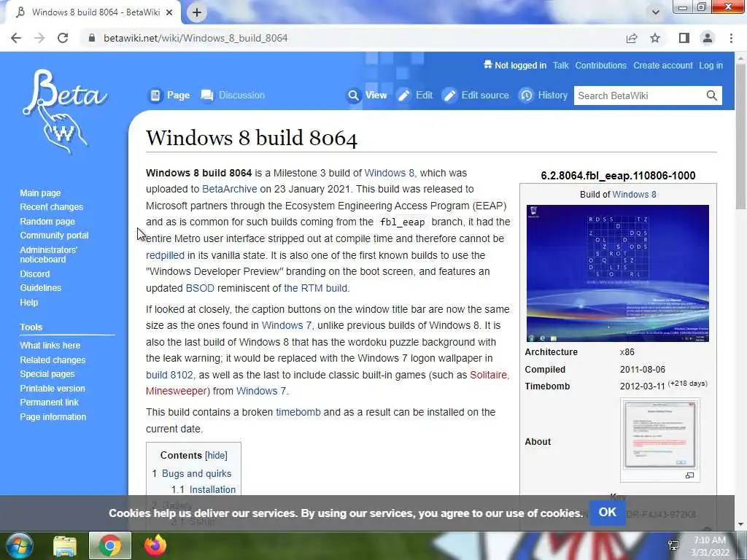Click the Log in link

[x=711, y=66]
